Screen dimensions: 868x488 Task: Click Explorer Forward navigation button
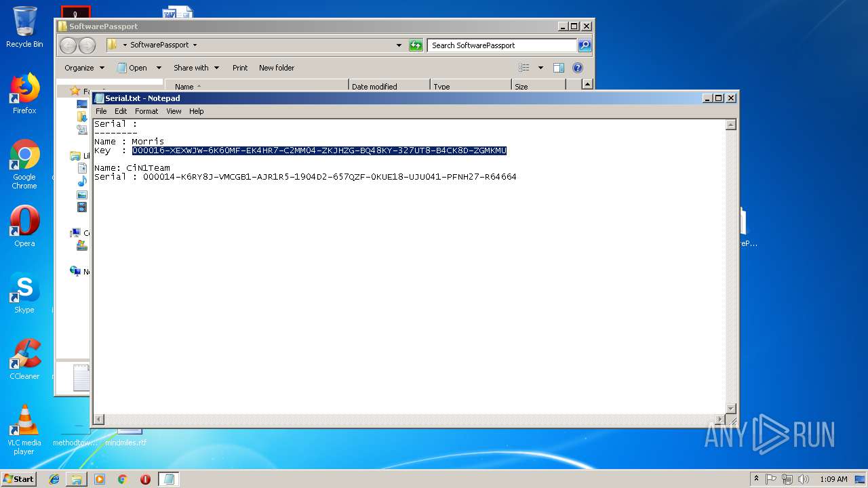87,45
